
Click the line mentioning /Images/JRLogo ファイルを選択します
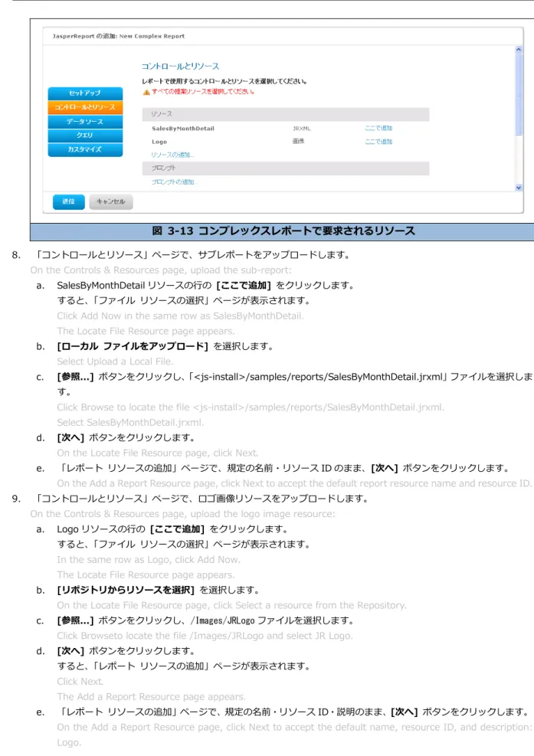(205, 620)
